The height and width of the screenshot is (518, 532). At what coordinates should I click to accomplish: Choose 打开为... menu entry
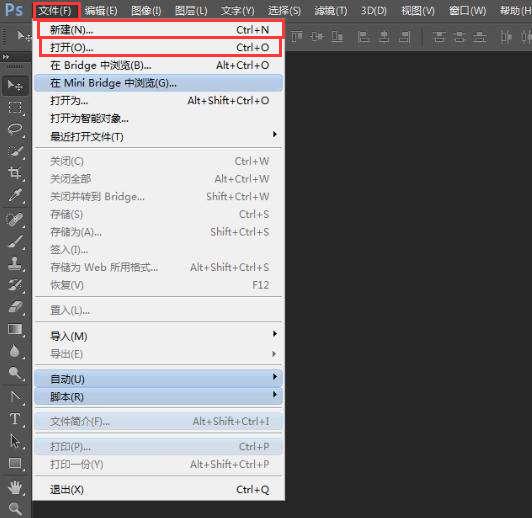coord(159,101)
